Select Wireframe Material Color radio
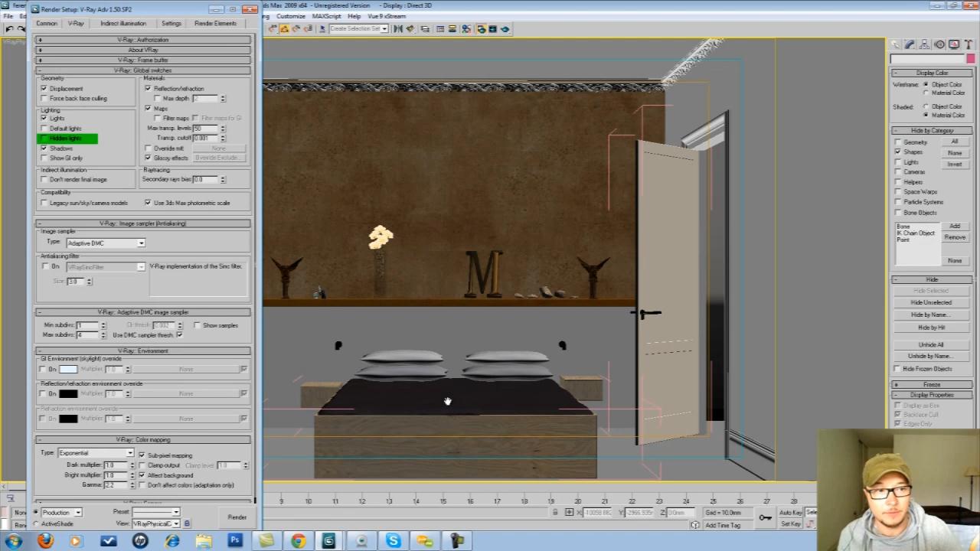980x551 pixels. (926, 93)
